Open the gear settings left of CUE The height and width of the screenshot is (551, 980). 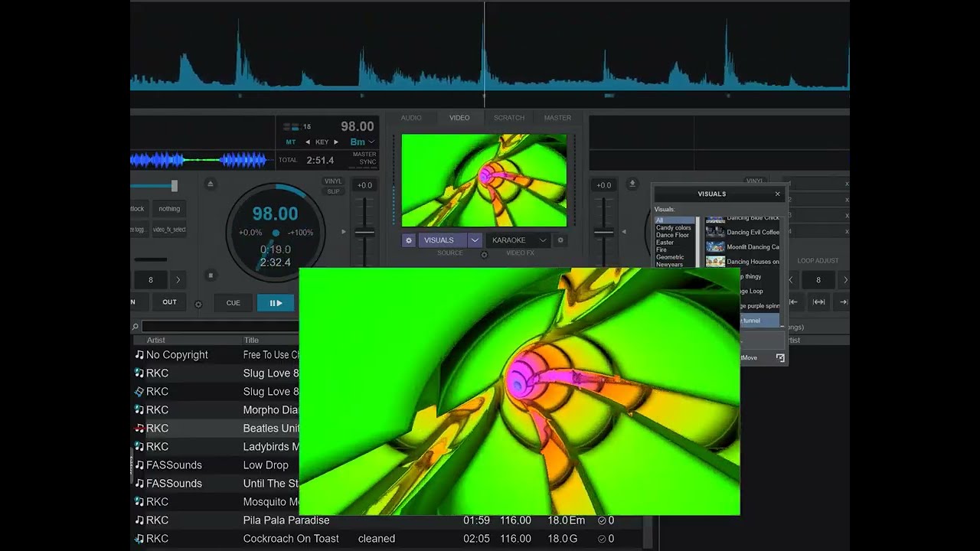(198, 304)
